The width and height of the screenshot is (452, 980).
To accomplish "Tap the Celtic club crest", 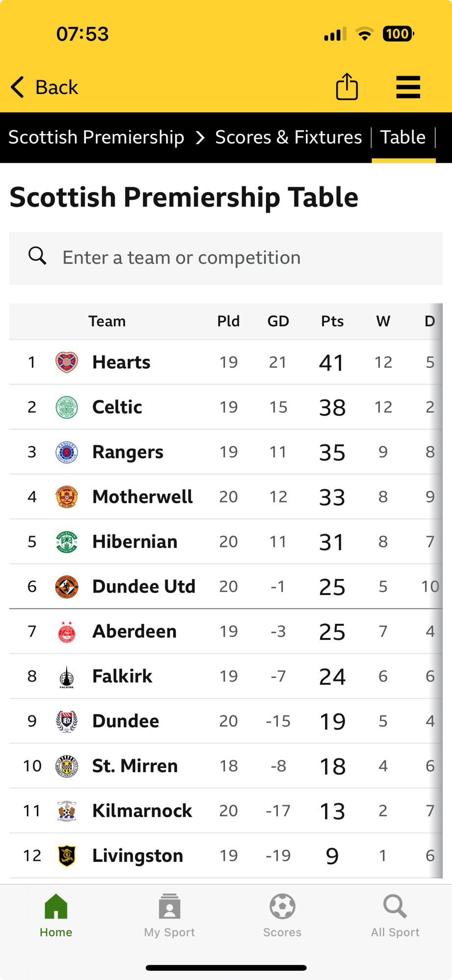I will [67, 407].
